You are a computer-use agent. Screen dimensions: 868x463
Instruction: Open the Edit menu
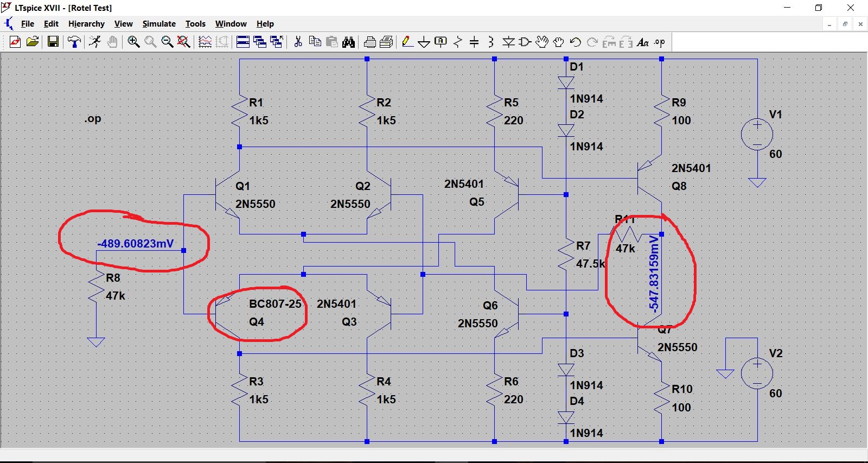click(51, 24)
